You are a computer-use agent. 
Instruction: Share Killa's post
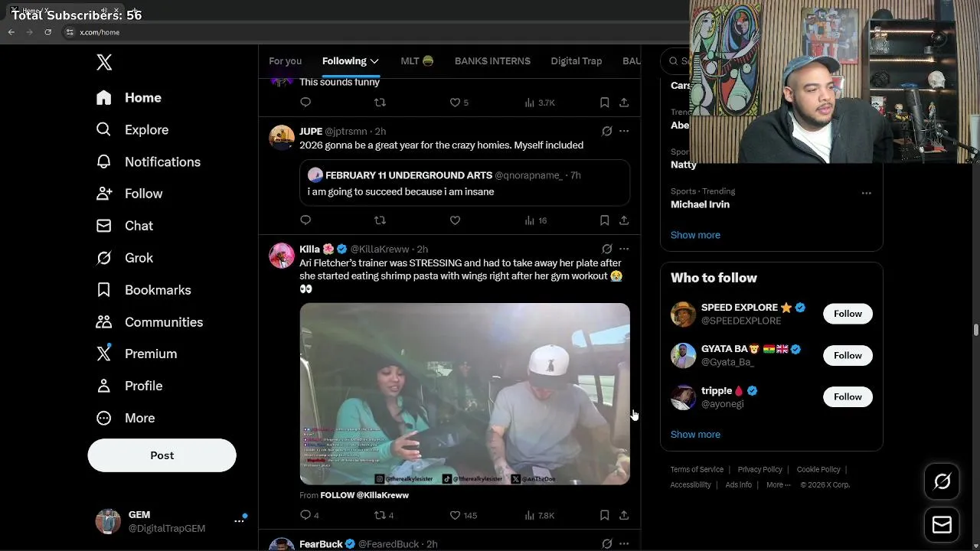[624, 516]
